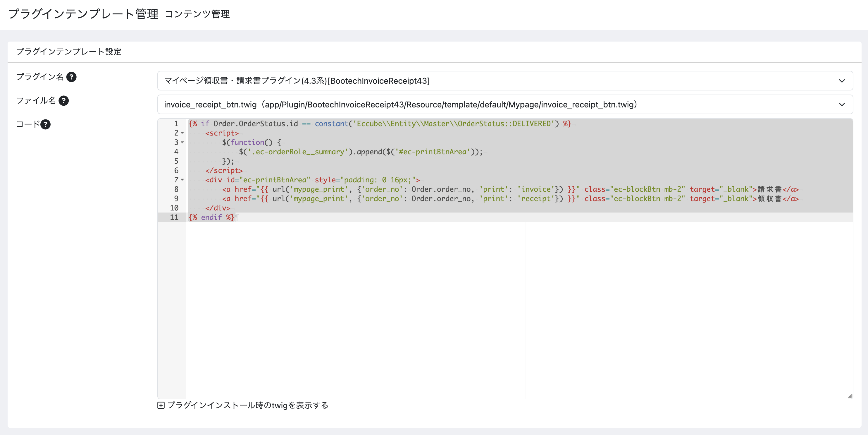
Task: Click plus icon to show install-time twig
Action: click(x=161, y=405)
